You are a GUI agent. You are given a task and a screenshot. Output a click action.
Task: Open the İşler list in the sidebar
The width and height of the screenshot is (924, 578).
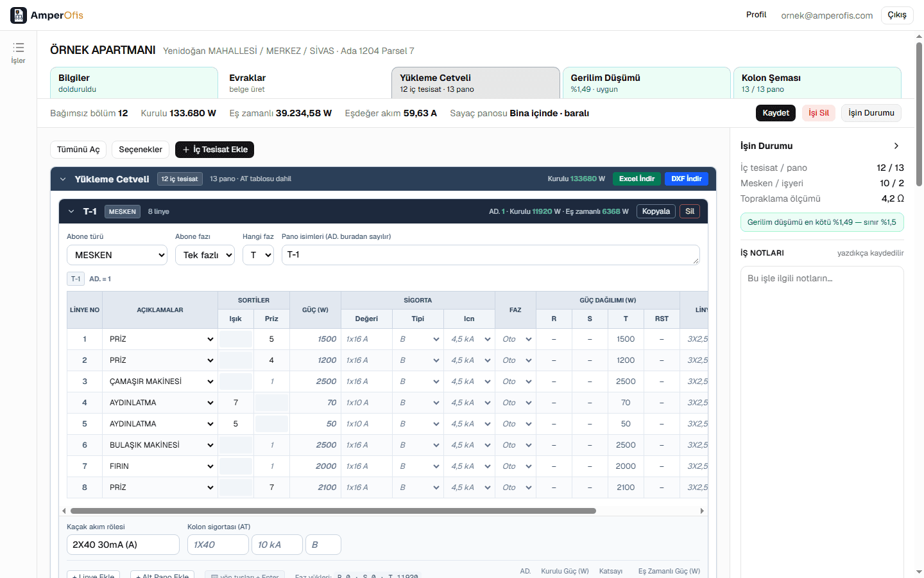(18, 52)
